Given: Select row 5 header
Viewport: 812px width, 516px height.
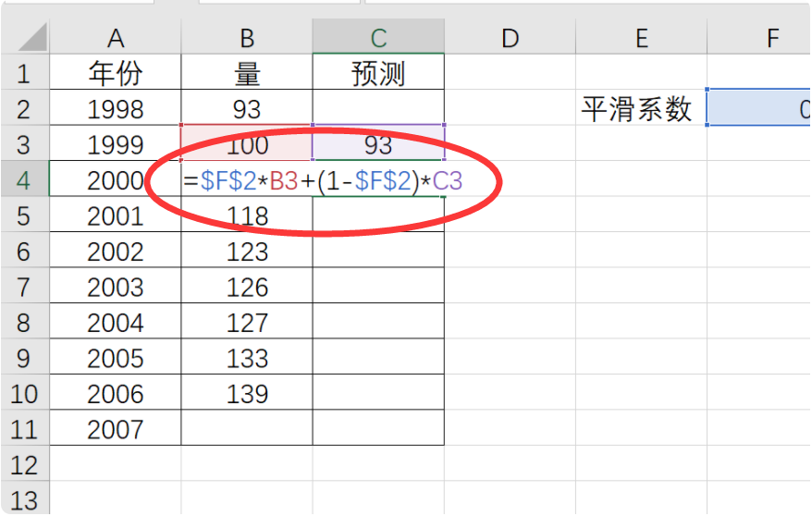Looking at the screenshot, I should coord(25,215).
